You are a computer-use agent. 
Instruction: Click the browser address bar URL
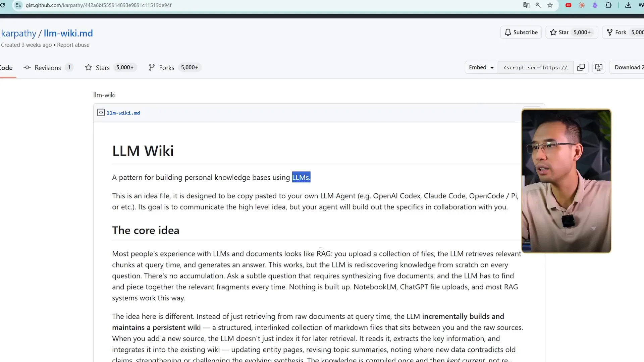(99, 5)
